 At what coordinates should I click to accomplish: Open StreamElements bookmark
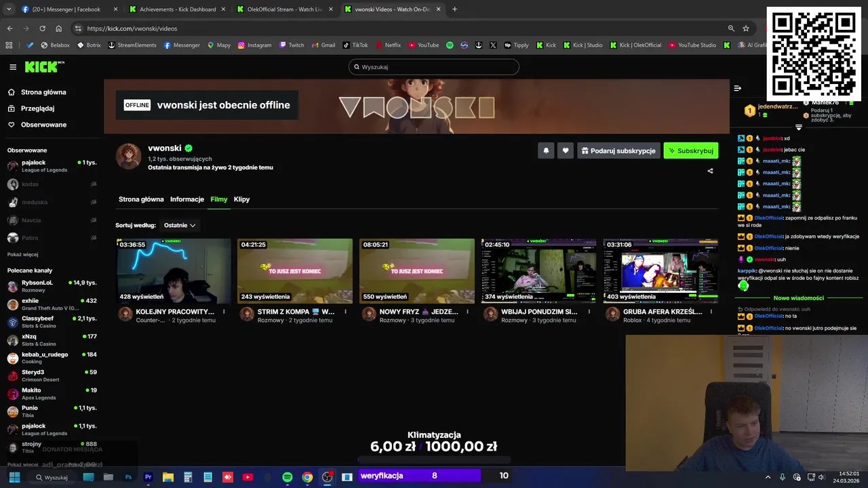coord(132,45)
